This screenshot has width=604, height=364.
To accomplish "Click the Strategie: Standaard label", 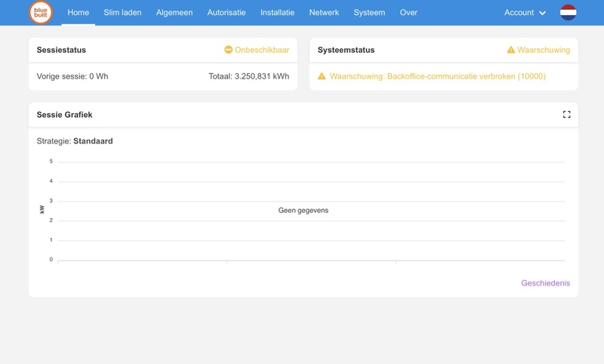I will (x=75, y=141).
